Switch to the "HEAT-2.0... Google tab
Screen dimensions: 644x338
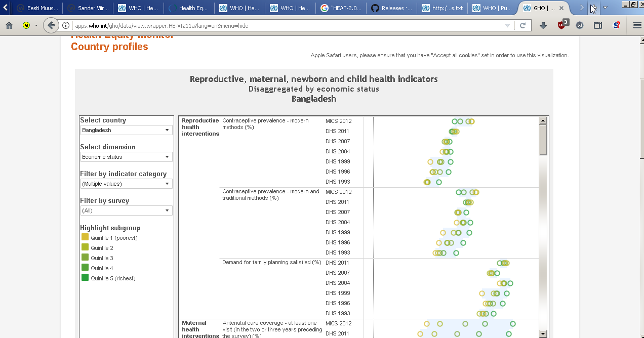pyautogui.click(x=341, y=8)
